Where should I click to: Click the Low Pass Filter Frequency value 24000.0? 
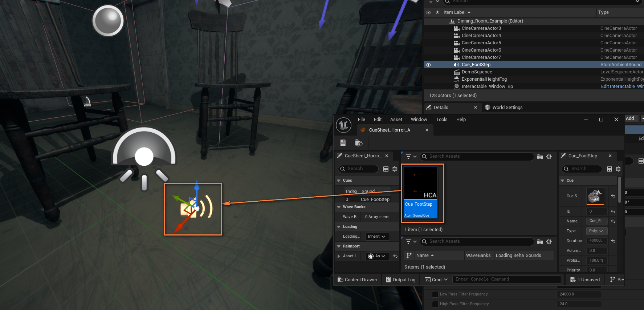tap(579, 294)
